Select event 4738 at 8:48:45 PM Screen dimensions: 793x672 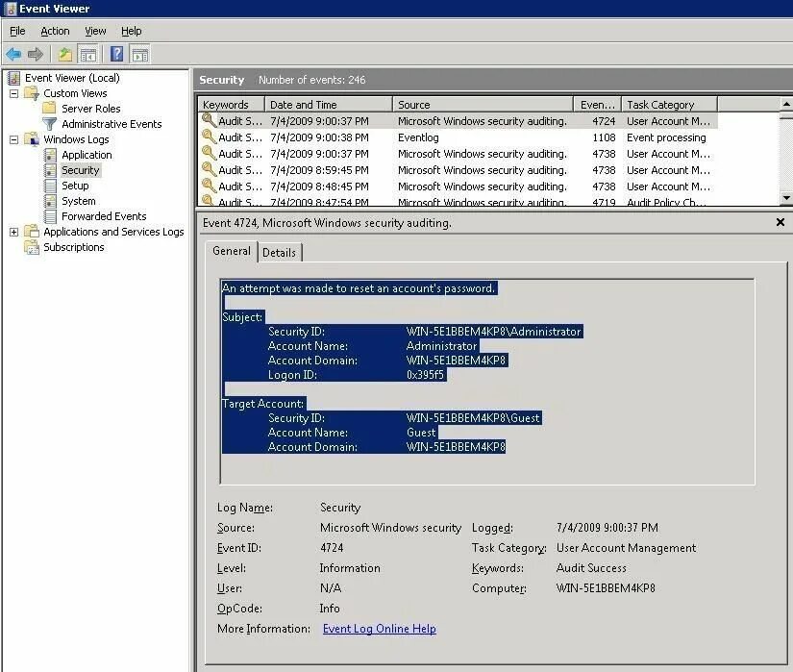(x=458, y=187)
